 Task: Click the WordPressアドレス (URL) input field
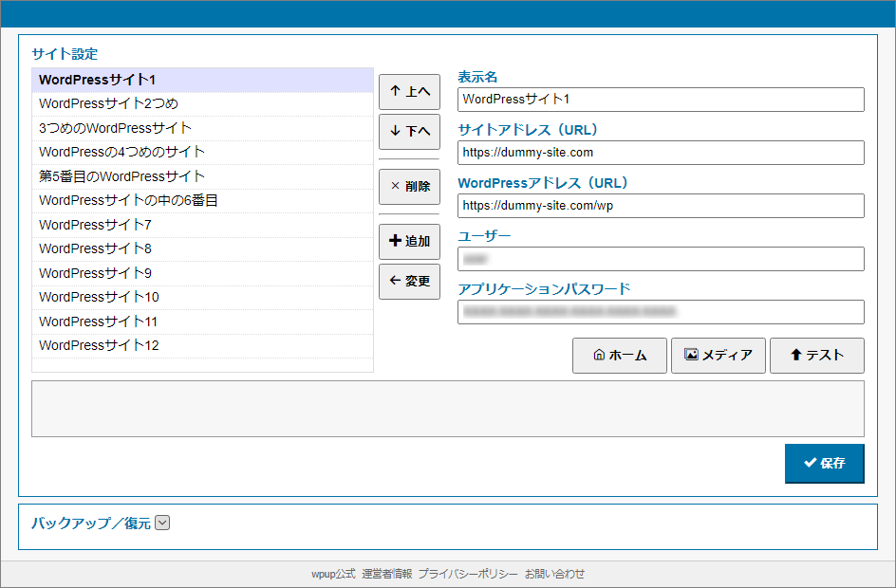pyautogui.click(x=661, y=206)
